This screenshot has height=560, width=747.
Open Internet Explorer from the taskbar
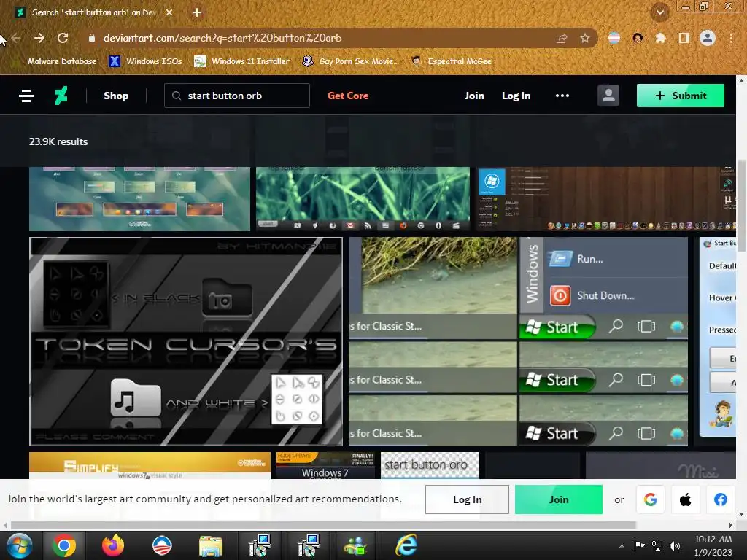(x=406, y=545)
